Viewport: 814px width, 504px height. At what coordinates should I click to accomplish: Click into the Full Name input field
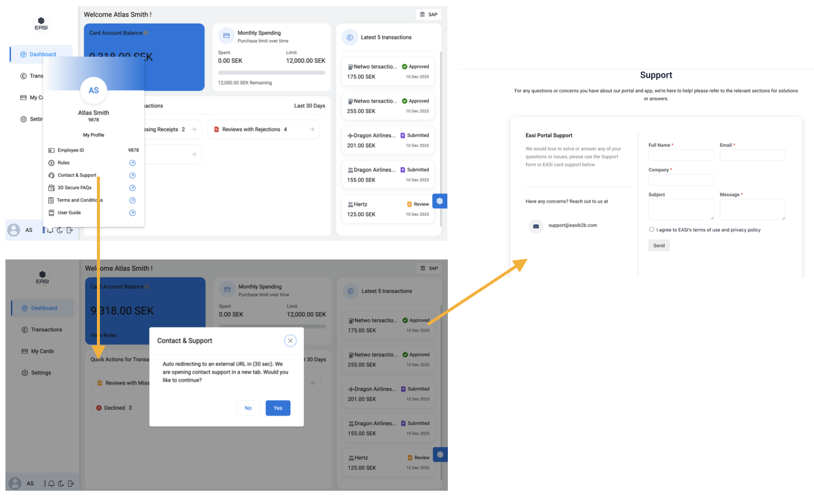tap(681, 156)
